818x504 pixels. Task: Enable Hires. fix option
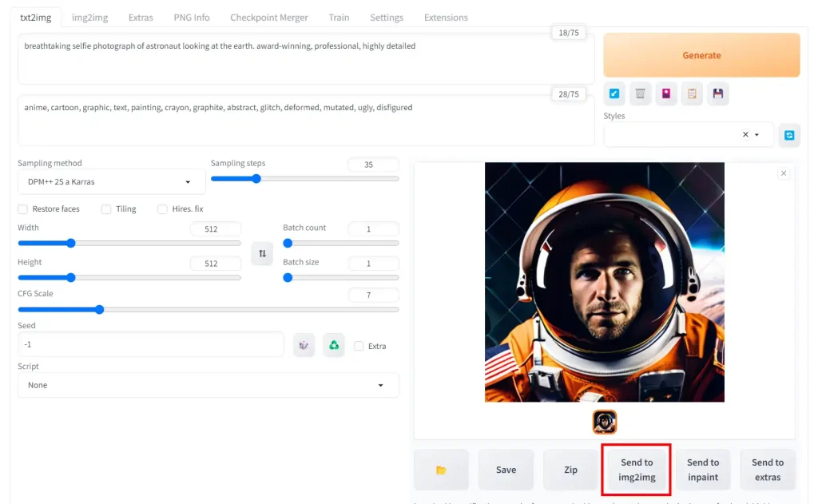pos(163,209)
